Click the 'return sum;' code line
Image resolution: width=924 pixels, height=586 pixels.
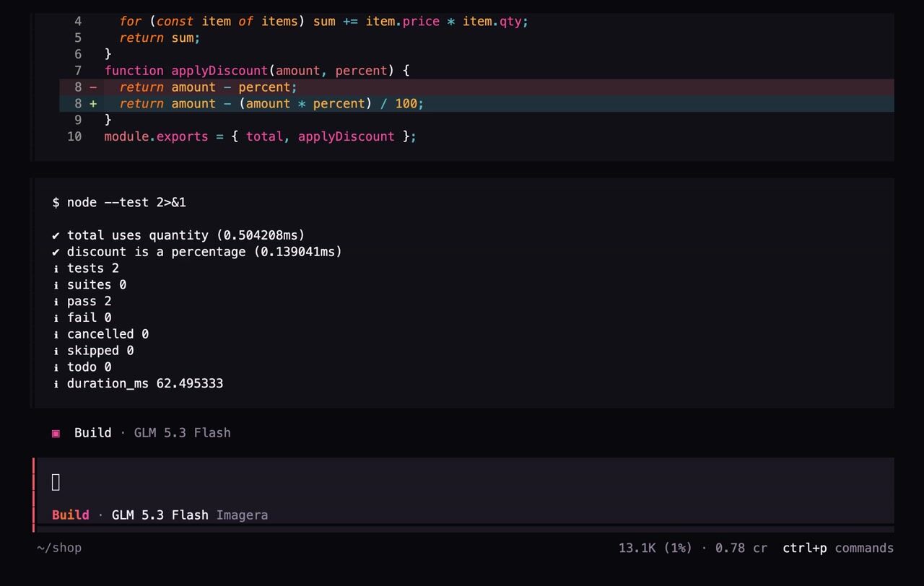pyautogui.click(x=160, y=38)
